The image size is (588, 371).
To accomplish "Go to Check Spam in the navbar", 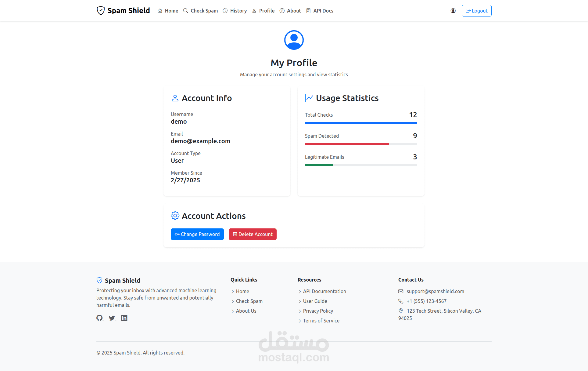I will 200,11.
